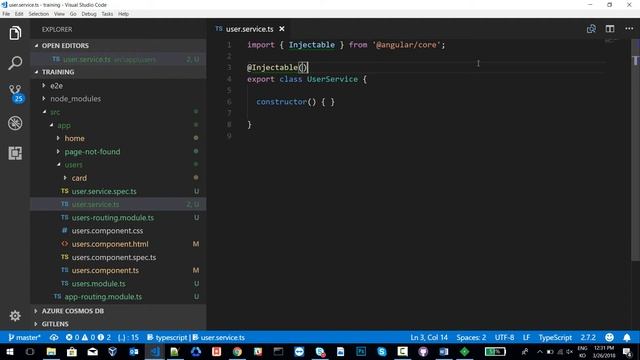Open the Explorer view in activity bar
The height and width of the screenshot is (360, 640).
pyautogui.click(x=15, y=33)
